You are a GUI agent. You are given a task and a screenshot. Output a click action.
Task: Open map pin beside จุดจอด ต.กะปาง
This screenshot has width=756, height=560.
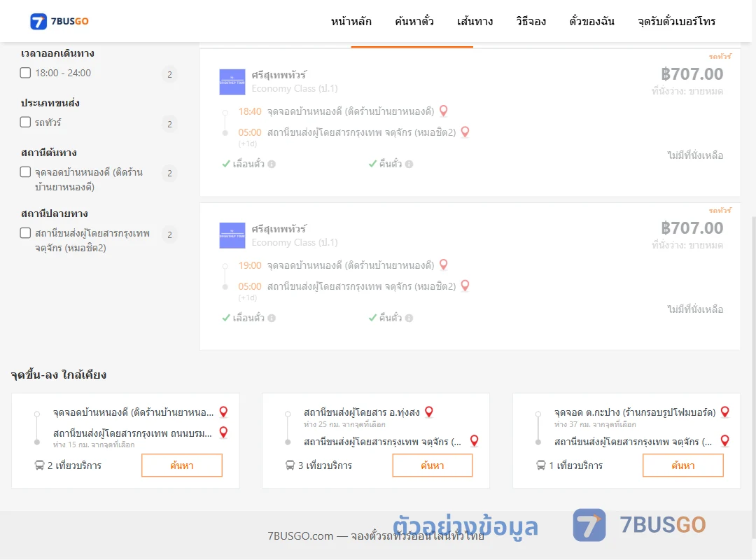(724, 412)
